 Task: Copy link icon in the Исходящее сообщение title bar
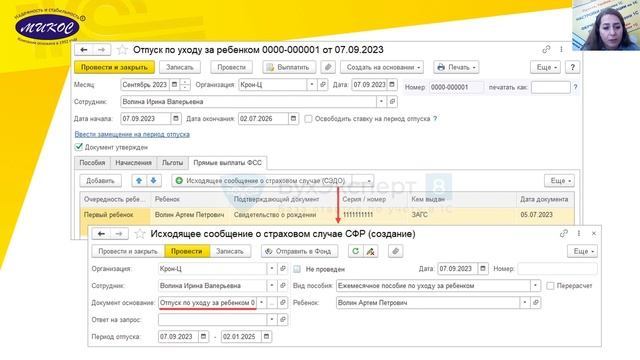564,233
